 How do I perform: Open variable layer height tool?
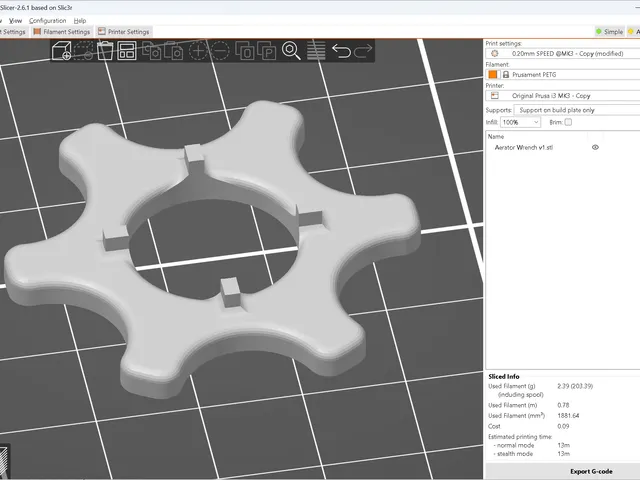(316, 51)
